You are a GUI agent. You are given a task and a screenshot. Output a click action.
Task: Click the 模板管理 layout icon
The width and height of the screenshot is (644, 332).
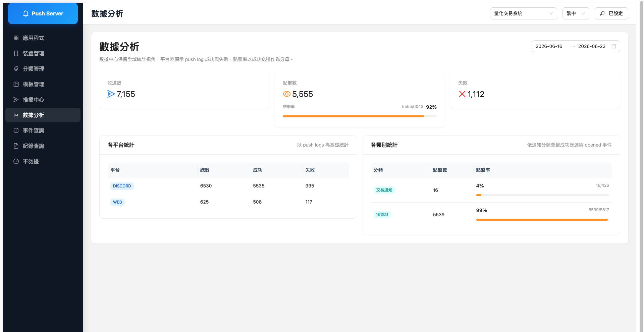coord(16,84)
